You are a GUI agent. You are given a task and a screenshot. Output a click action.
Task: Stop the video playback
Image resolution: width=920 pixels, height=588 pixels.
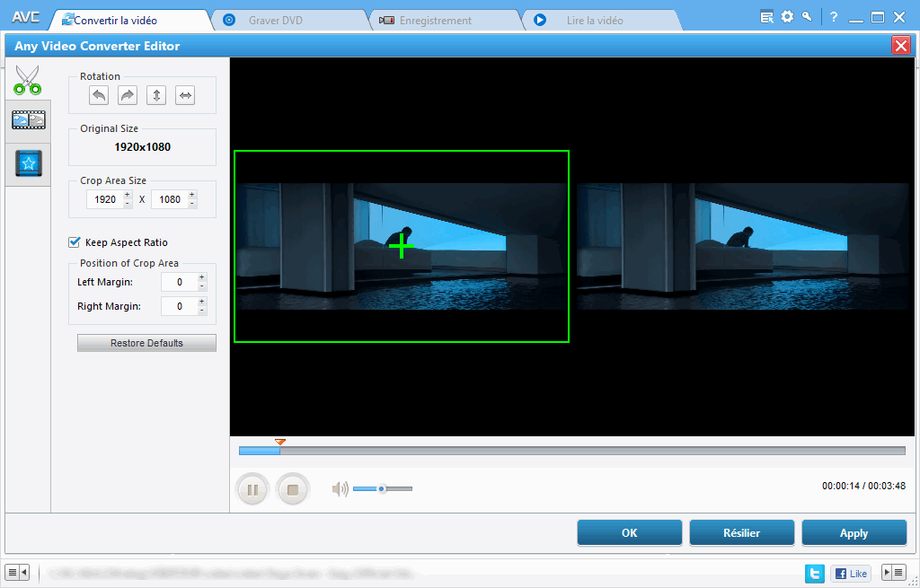pyautogui.click(x=293, y=489)
